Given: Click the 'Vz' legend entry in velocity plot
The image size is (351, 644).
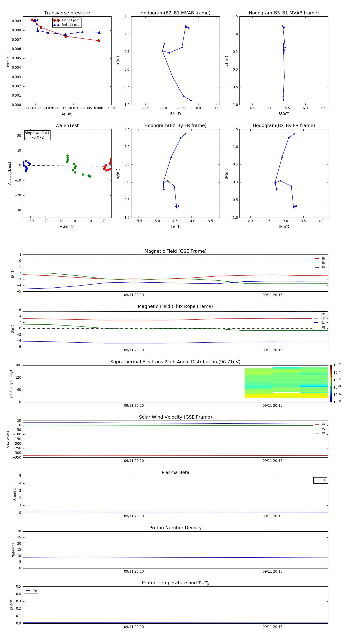Looking at the screenshot, I should [320, 433].
